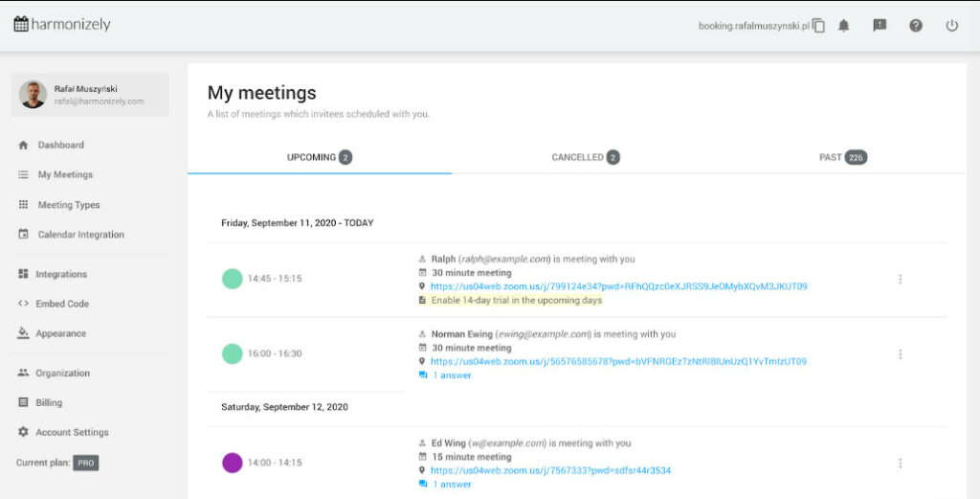Open Appearance settings

point(60,333)
